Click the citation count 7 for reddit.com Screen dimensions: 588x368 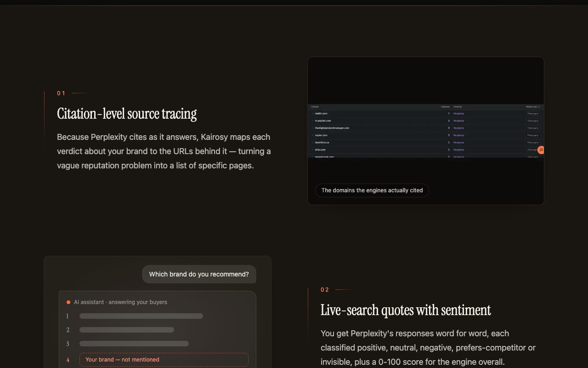[449, 113]
